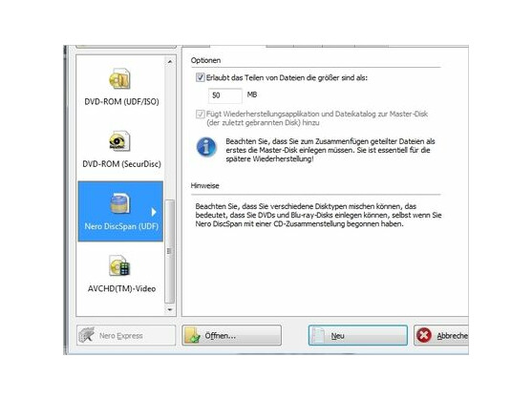Viewport: 532px width, 399px height.
Task: Select the Nero DiscSpan (UDF) compilation icon
Action: pos(119,203)
